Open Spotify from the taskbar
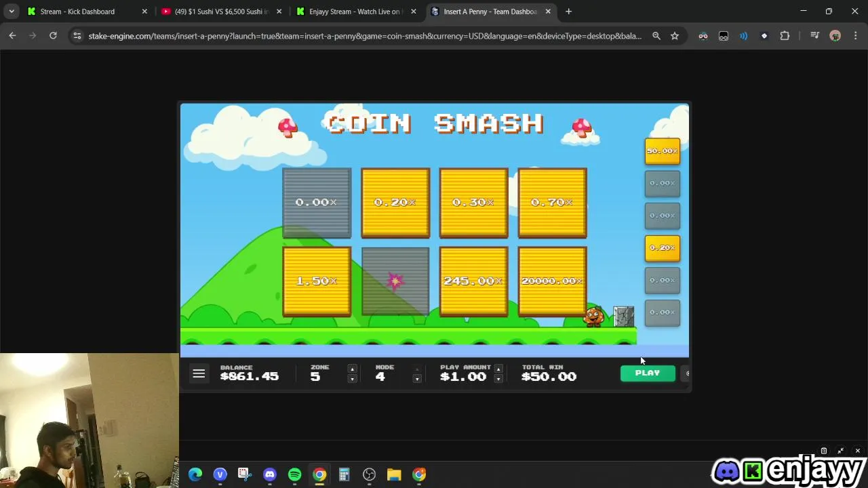The height and width of the screenshot is (488, 868). tap(294, 474)
